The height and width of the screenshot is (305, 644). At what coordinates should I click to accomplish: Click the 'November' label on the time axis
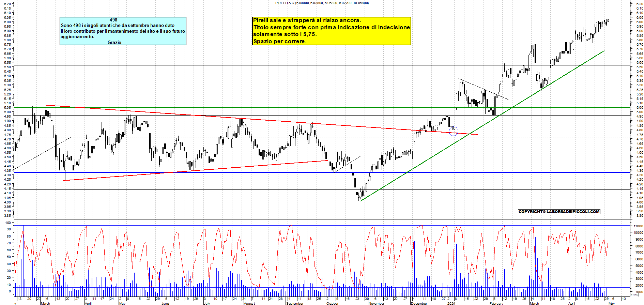pos(377,303)
